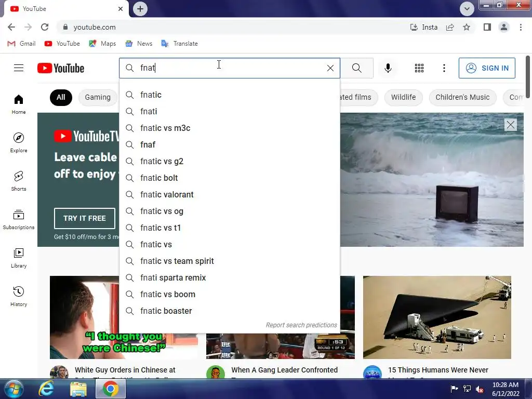Select the partially hidden 'ated films' chip

pos(358,97)
